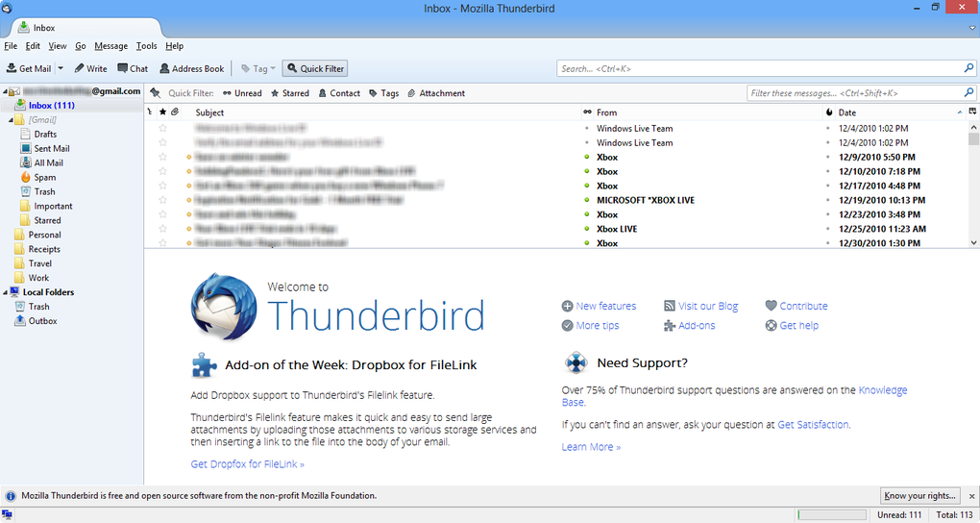Filter messages by Attachment
Screen dimensions: 980x523
436,93
